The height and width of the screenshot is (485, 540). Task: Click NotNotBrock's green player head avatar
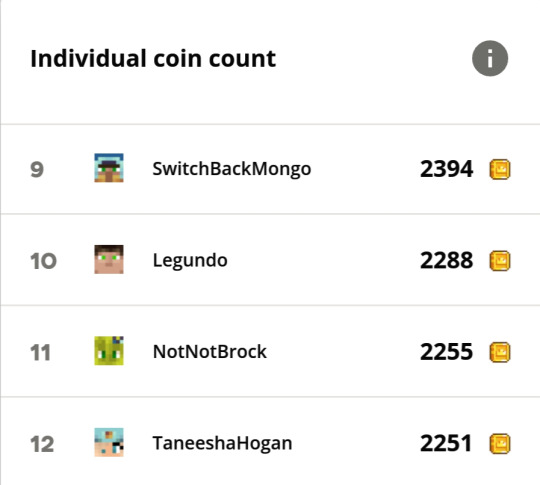(109, 351)
